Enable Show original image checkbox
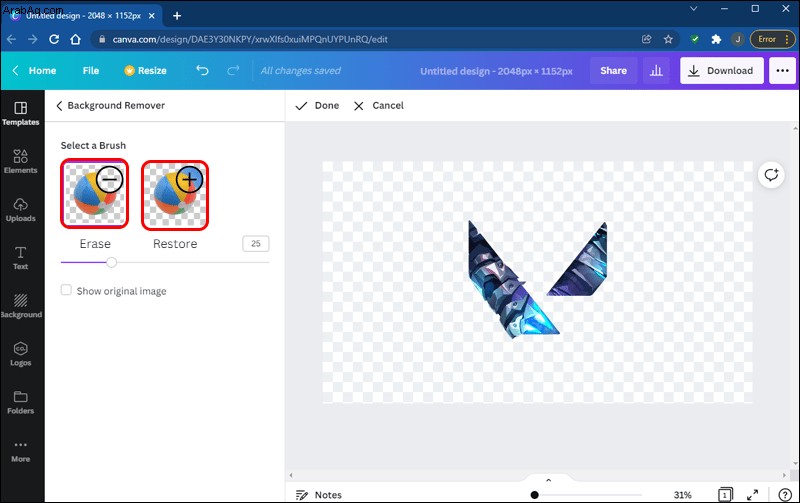This screenshot has width=800, height=503. [x=66, y=290]
